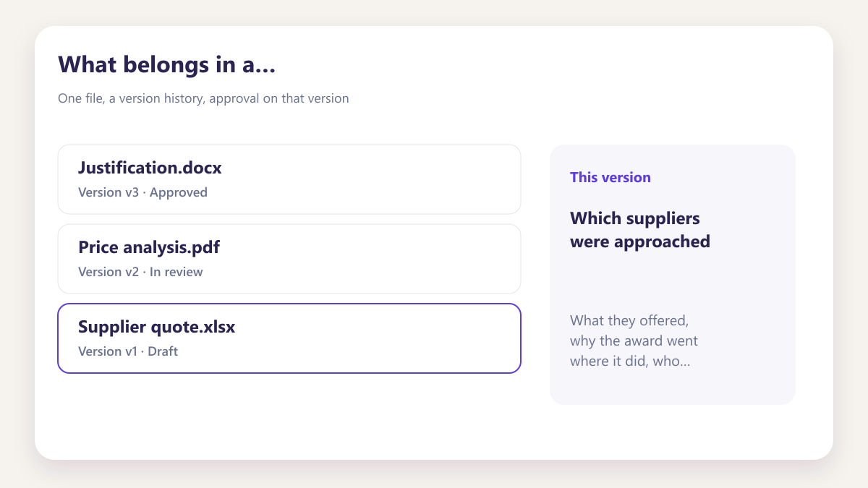This screenshot has height=488, width=868.
Task: Click the 'Version v1 · Draft' status
Action: tap(128, 351)
